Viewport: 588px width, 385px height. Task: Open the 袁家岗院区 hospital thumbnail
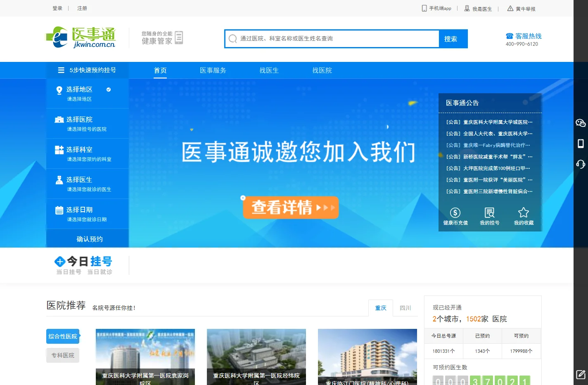[x=145, y=357]
